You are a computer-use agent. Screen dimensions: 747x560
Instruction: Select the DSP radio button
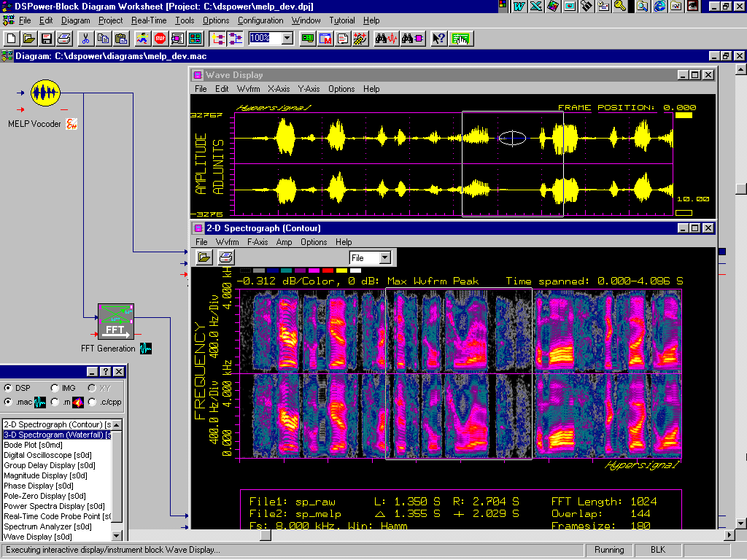pyautogui.click(x=8, y=388)
